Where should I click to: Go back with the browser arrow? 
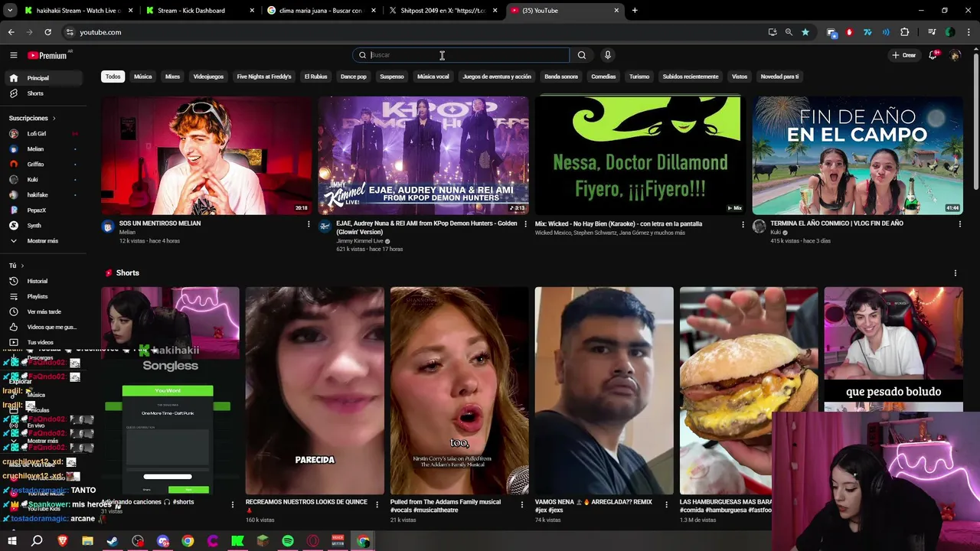[x=11, y=32]
